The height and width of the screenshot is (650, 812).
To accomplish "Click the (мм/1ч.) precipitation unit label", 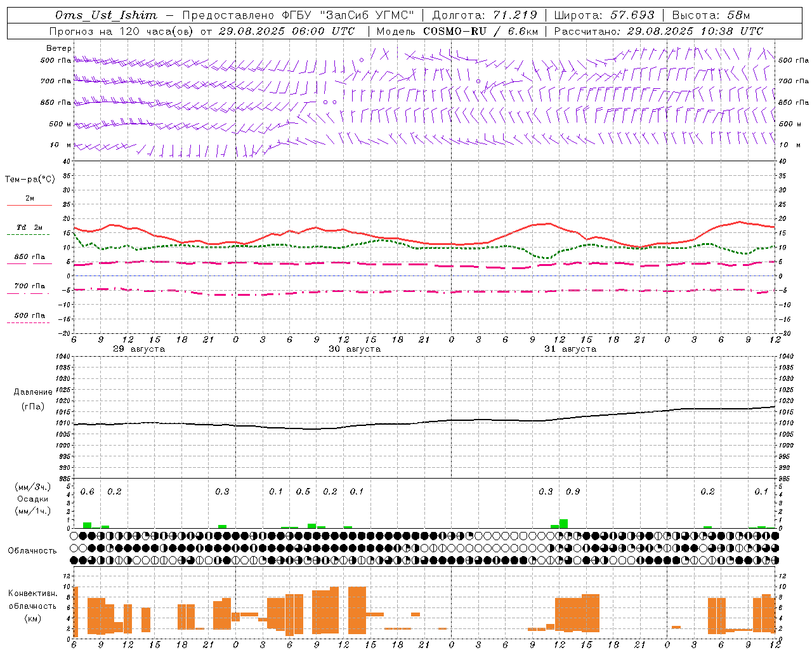I will (x=33, y=511).
